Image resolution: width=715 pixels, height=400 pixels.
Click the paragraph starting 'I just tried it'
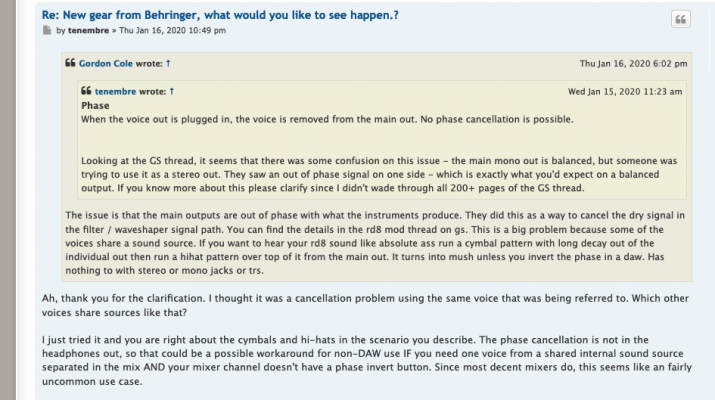[367, 360]
